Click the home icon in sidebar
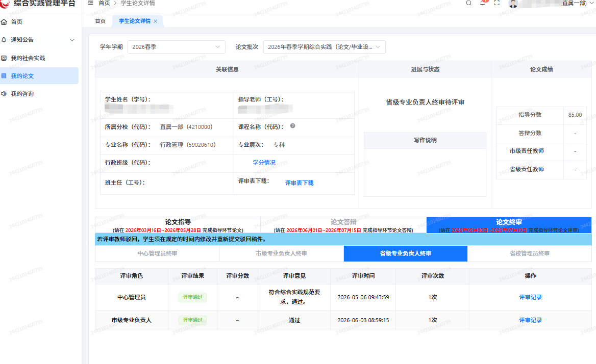 pos(4,22)
